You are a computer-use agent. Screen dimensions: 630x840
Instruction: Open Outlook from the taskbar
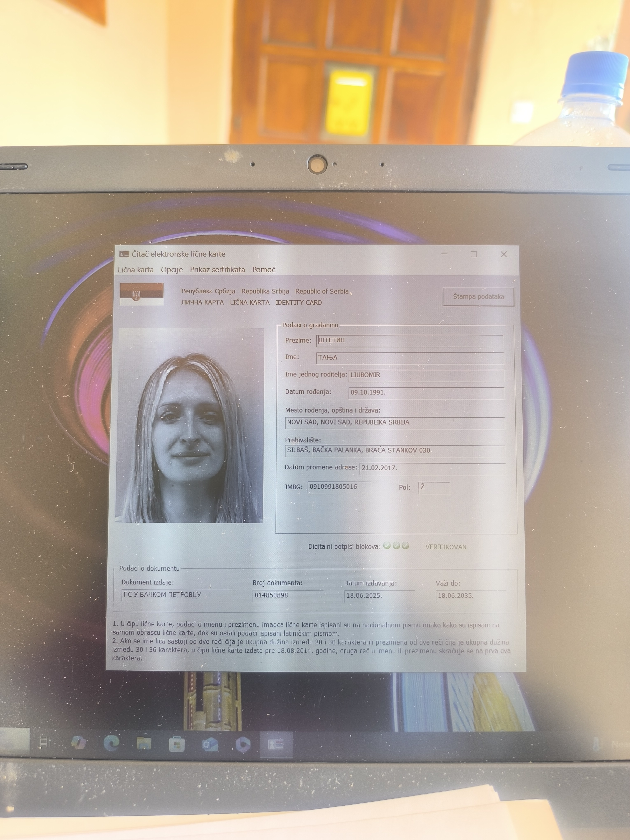click(210, 745)
